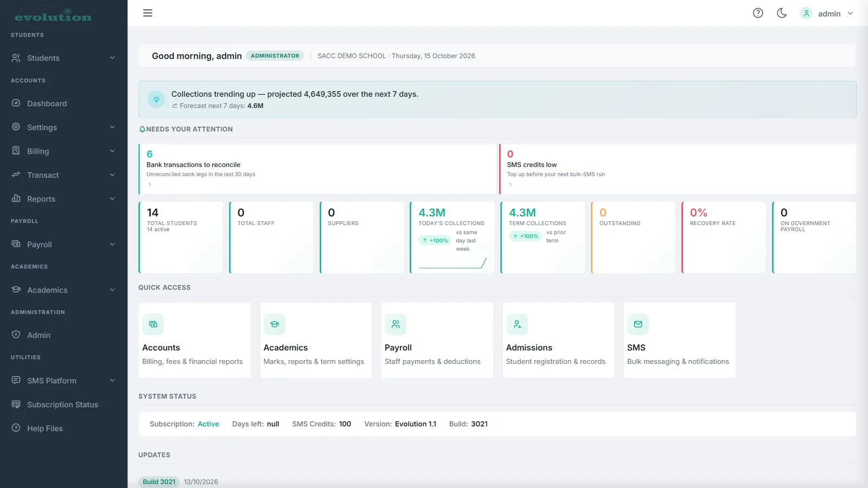
Task: Expand the Billing menu chevron
Action: [112, 151]
